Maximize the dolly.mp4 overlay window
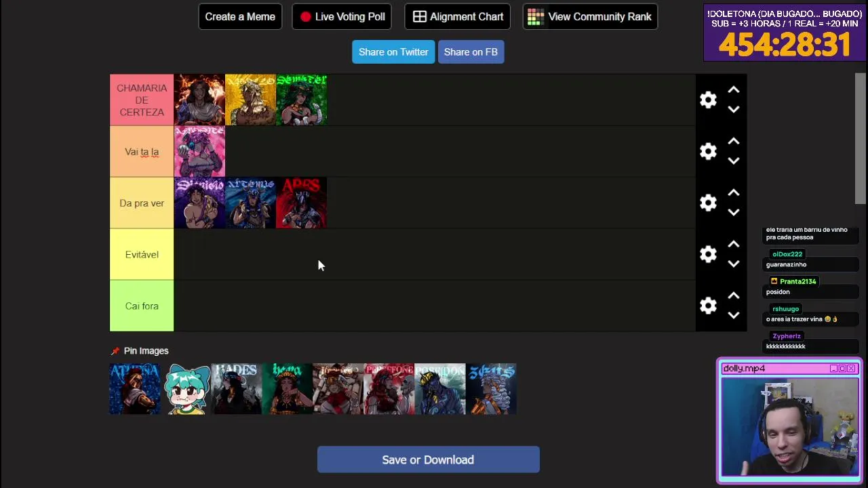Image resolution: width=868 pixels, height=488 pixels. coord(842,369)
